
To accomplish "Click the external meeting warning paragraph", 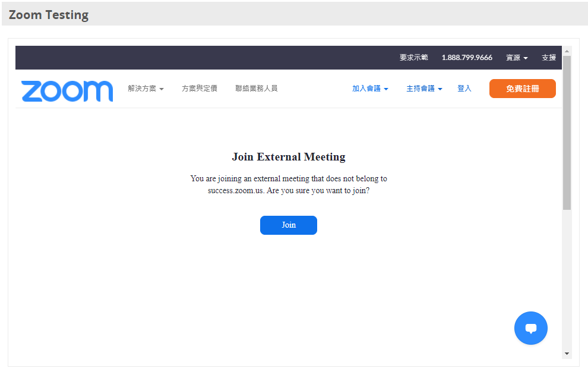I will [x=289, y=184].
